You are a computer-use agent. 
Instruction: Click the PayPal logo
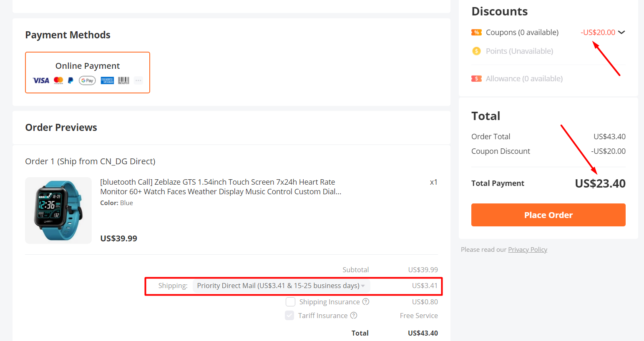point(70,80)
